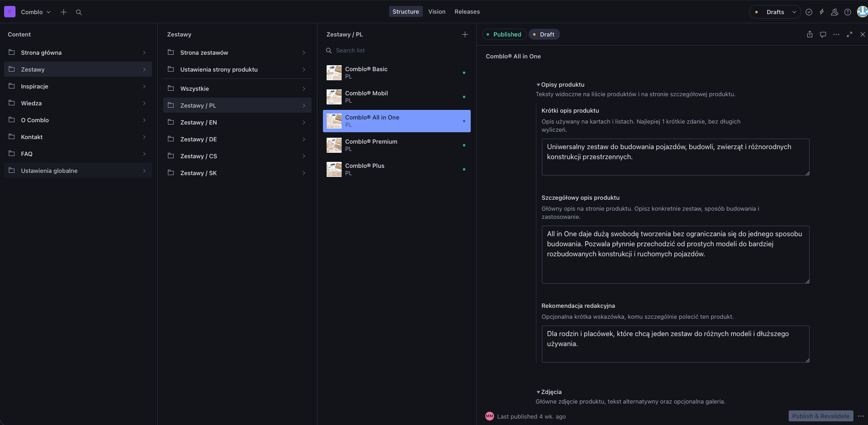Viewport: 868px width, 425px height.
Task: Open comments icon in document header
Action: pyautogui.click(x=823, y=34)
